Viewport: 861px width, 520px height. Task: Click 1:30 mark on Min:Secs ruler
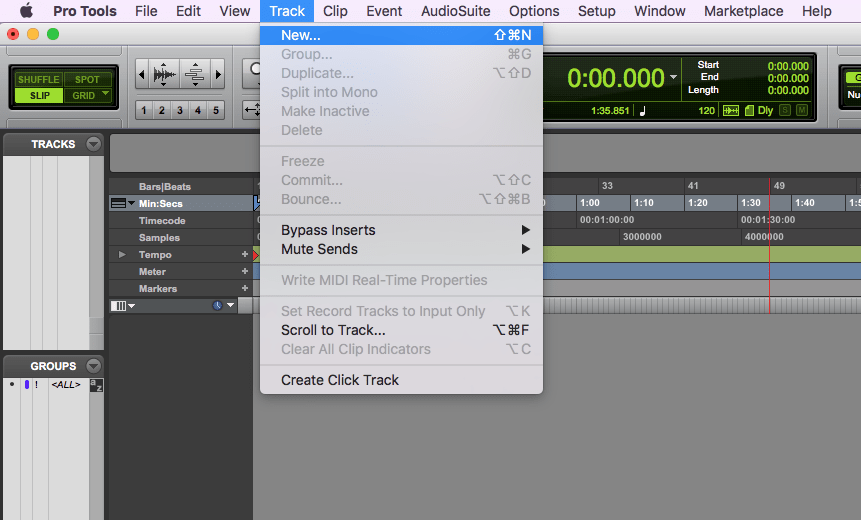click(751, 203)
